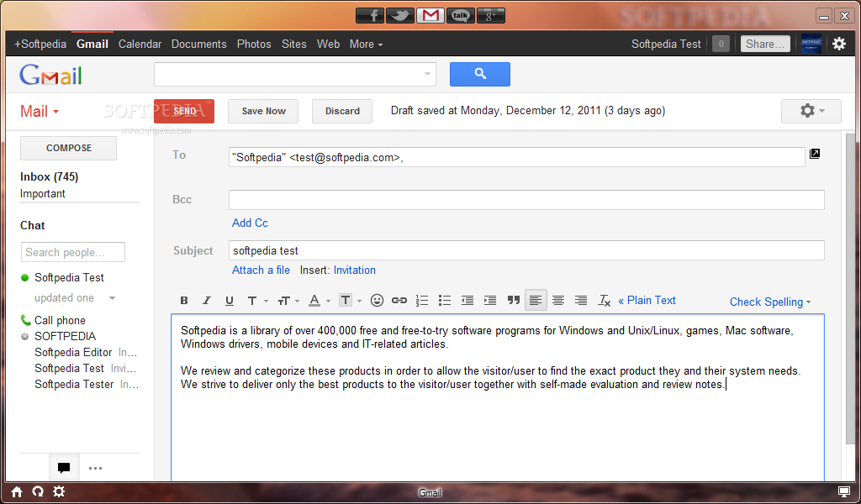Toggle Italic formatting
The height and width of the screenshot is (504, 861).
207,300
